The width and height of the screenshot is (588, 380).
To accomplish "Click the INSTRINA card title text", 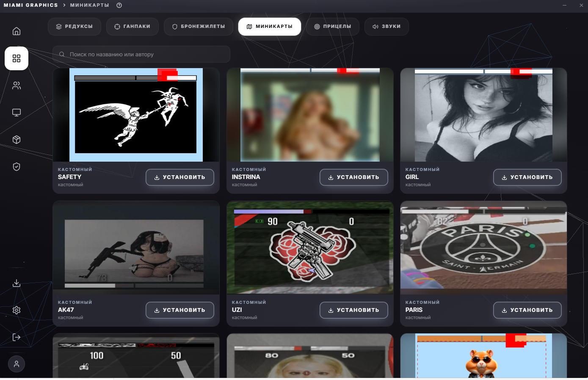I will click(246, 177).
